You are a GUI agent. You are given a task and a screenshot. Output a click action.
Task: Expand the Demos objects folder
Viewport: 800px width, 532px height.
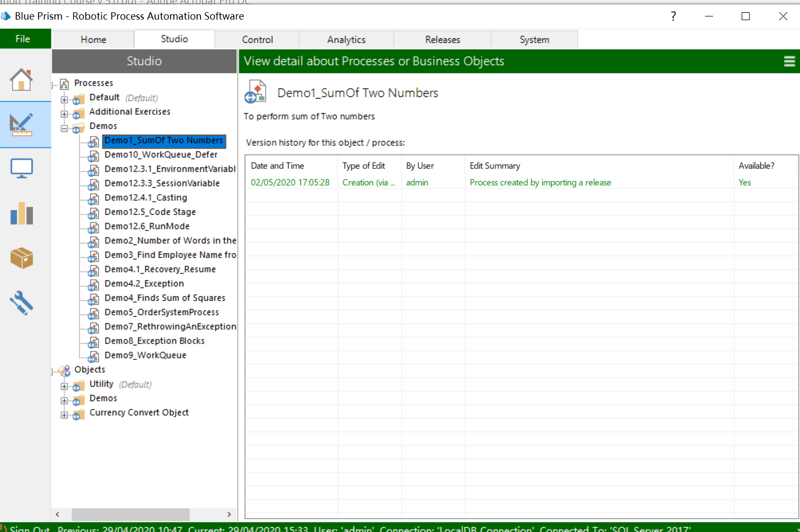coord(64,400)
